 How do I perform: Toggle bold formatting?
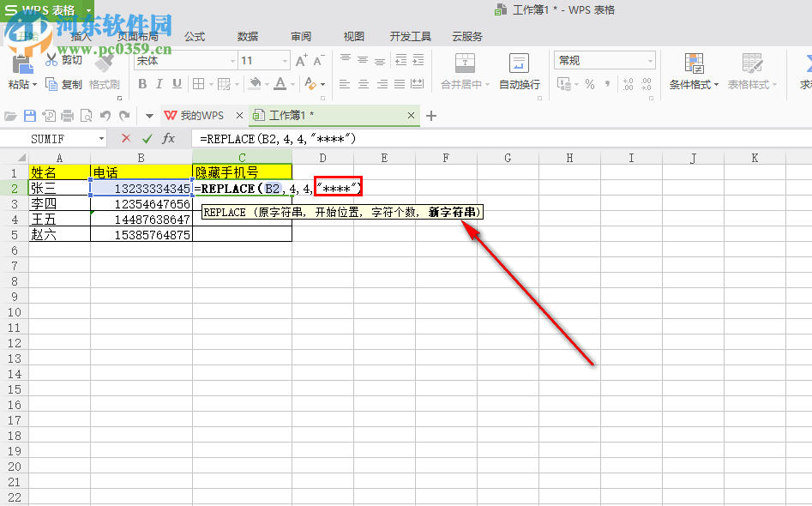(x=142, y=84)
